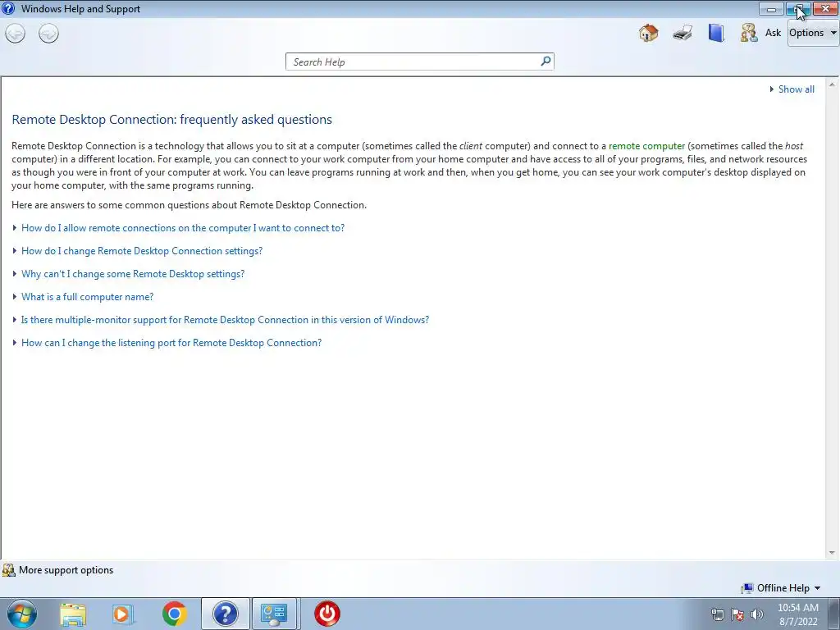Open the green 'remote computer' definition link
The image size is (840, 630).
tap(646, 146)
